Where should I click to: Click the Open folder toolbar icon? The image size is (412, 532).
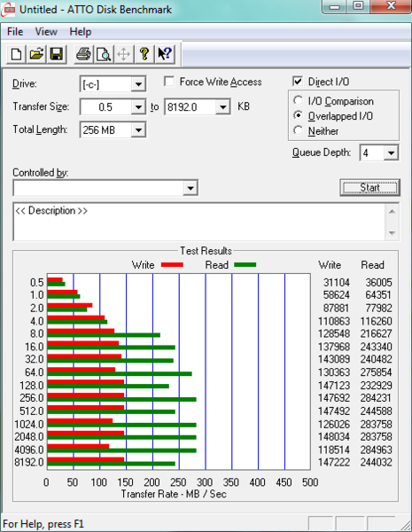pyautogui.click(x=36, y=54)
